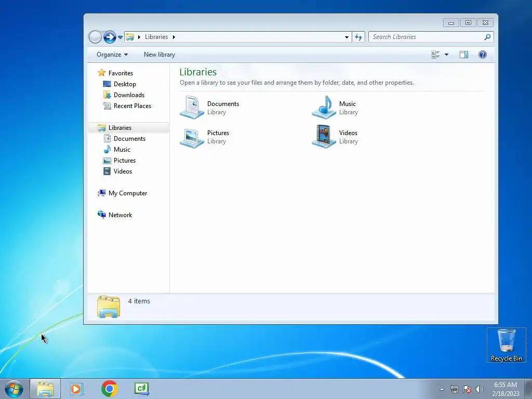Click New library button

tap(159, 55)
